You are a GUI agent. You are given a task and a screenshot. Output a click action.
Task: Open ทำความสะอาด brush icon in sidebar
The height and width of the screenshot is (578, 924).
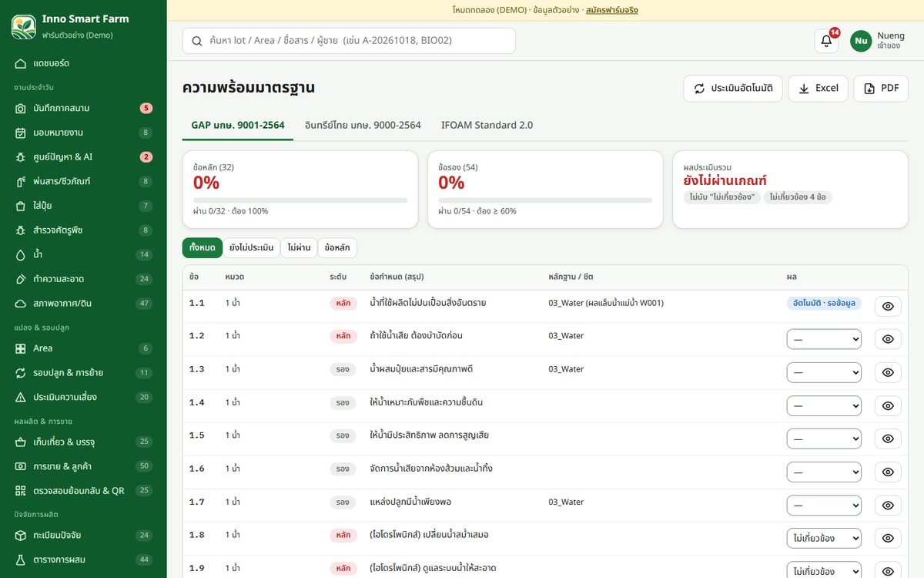(21, 279)
